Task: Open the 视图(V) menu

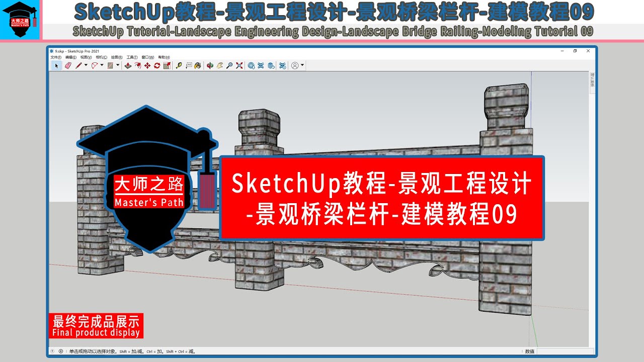Action: [86, 57]
